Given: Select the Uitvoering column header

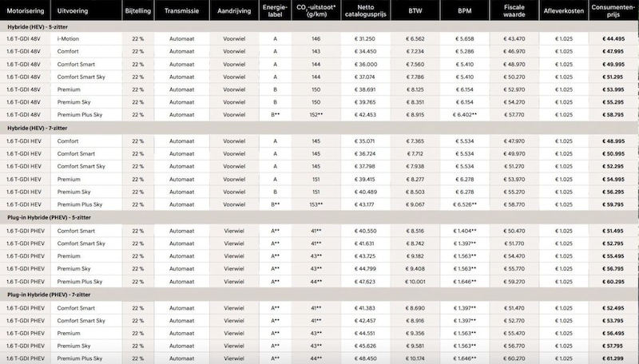Looking at the screenshot, I should click(x=73, y=14).
